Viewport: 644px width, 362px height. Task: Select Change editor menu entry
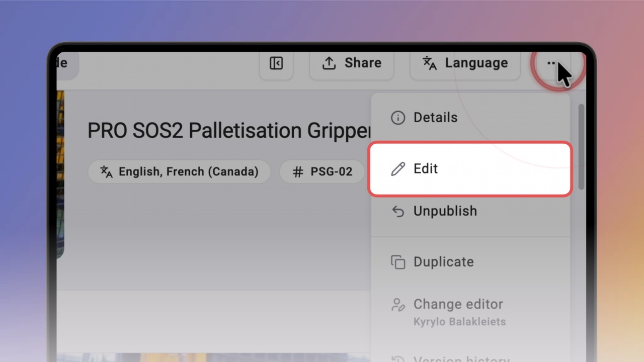pyautogui.click(x=470, y=312)
